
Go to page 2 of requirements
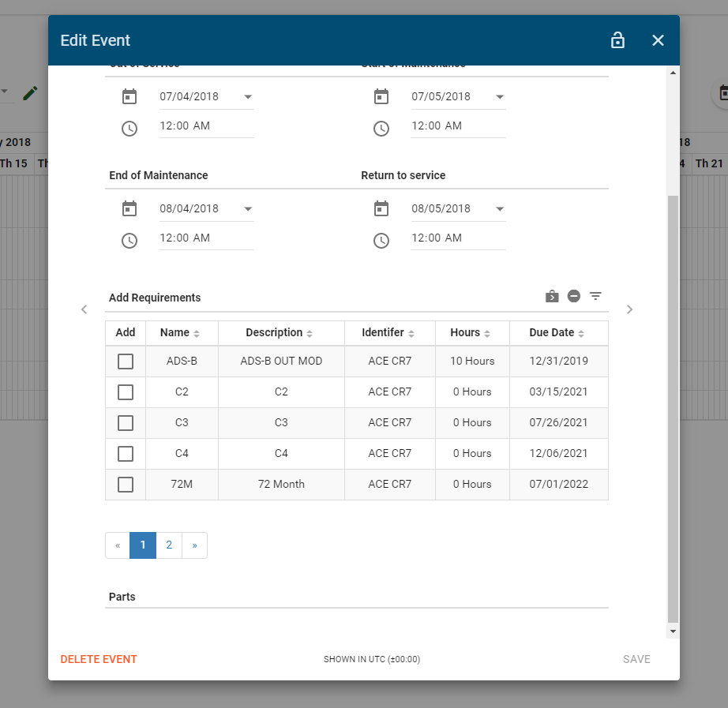(x=169, y=545)
